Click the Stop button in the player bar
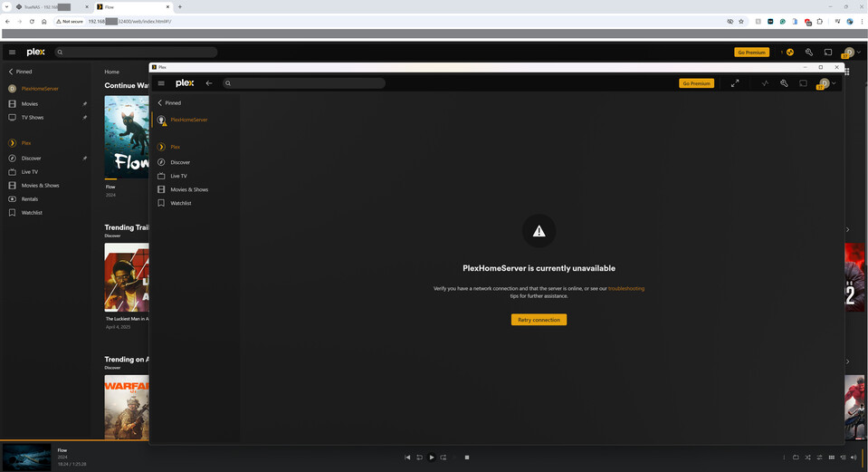This screenshot has width=868, height=472. point(467,458)
